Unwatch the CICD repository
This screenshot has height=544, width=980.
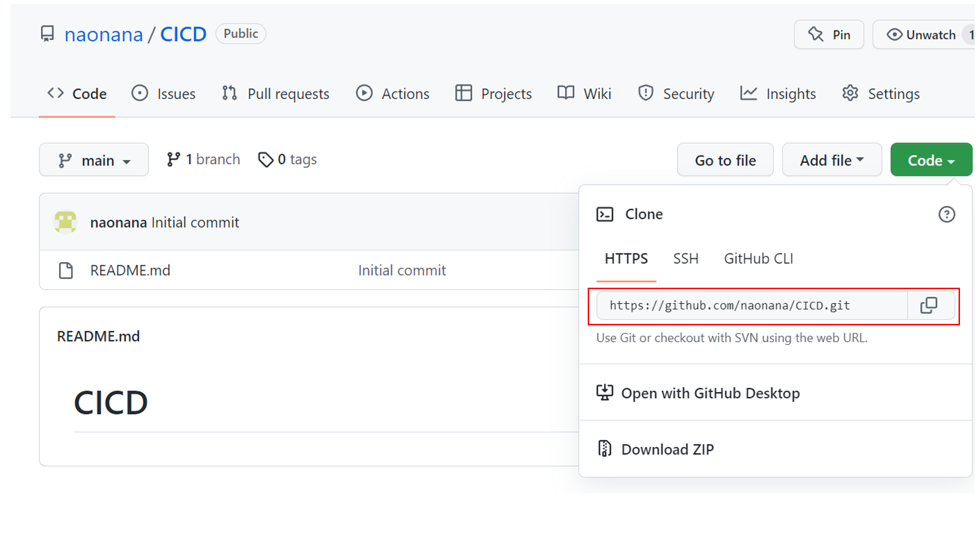(921, 35)
